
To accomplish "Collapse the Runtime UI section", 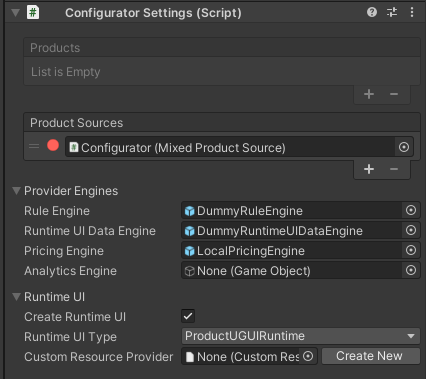I will coord(16,297).
